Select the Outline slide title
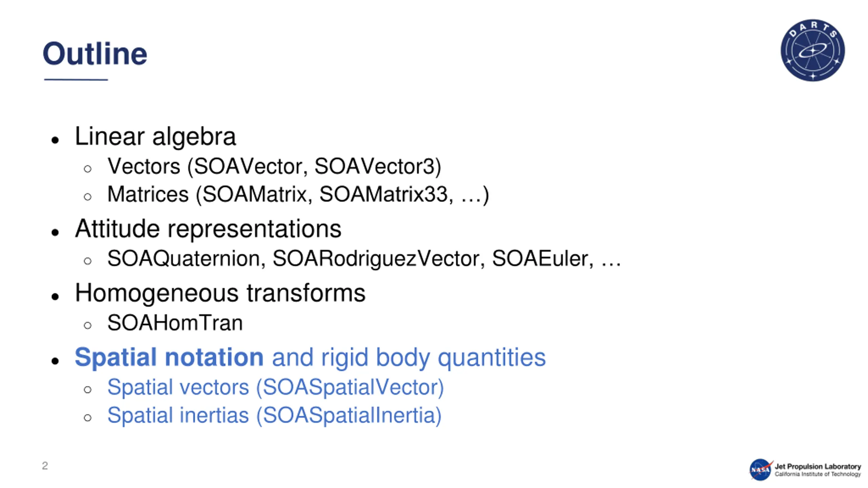The width and height of the screenshot is (868, 488). click(x=95, y=54)
